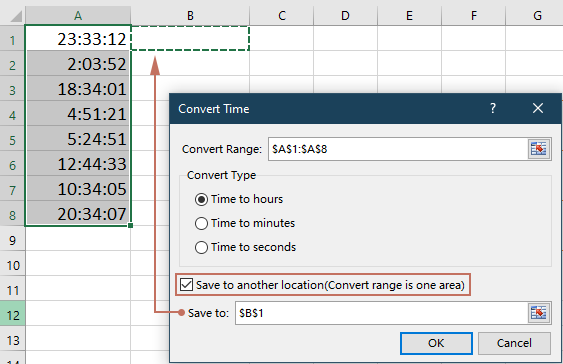The width and height of the screenshot is (563, 364).
Task: Click cell containing 4:51:21
Action: pos(78,113)
